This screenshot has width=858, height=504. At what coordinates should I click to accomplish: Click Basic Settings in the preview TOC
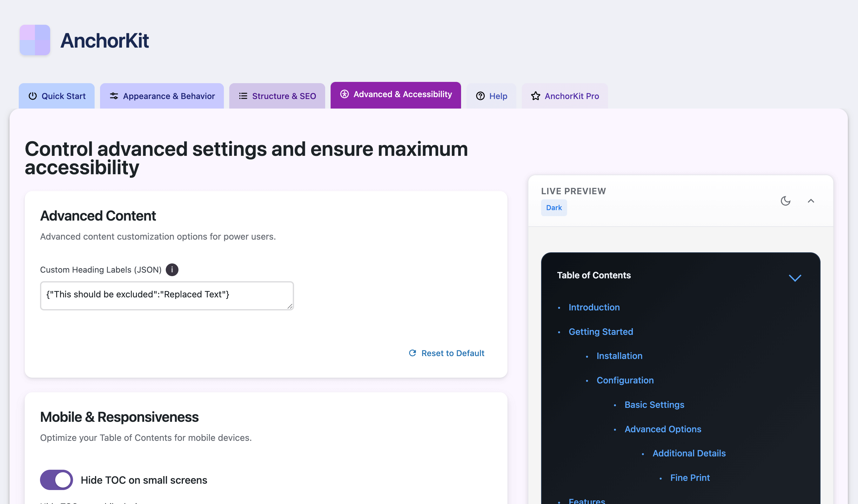[654, 405]
